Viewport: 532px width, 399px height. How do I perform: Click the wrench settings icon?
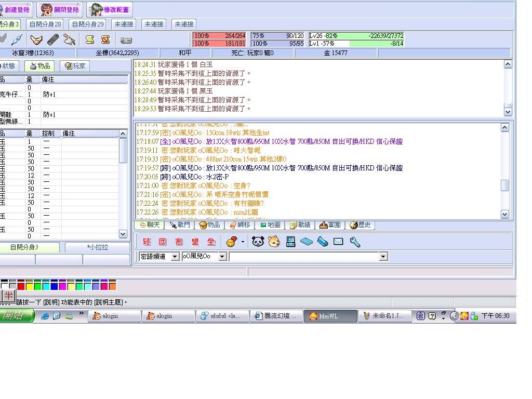point(355,242)
